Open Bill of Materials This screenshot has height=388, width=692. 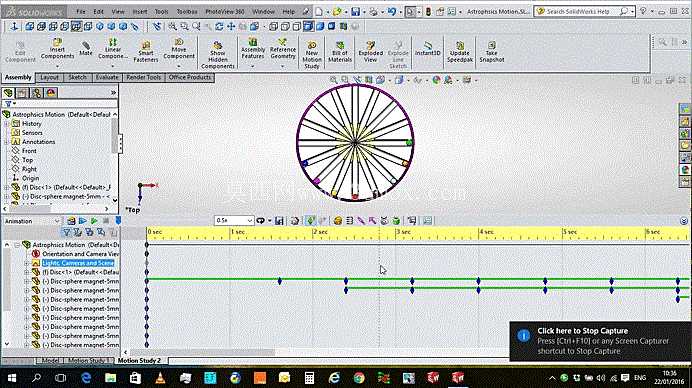point(340,52)
